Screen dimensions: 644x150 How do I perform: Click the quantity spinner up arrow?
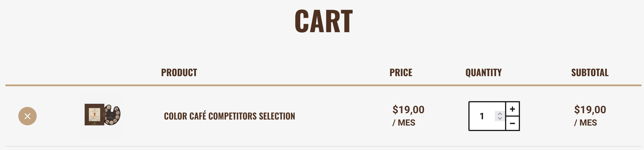(x=500, y=114)
